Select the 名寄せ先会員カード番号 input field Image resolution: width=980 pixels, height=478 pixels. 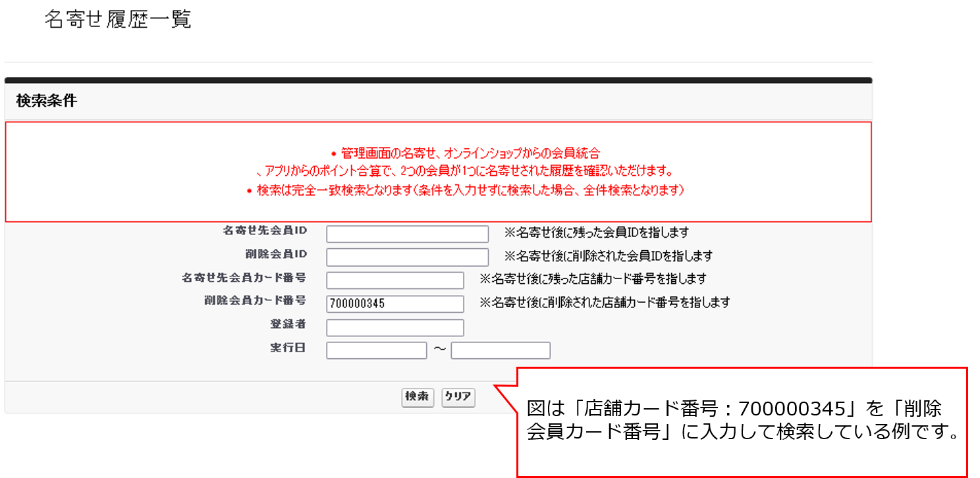[395, 280]
